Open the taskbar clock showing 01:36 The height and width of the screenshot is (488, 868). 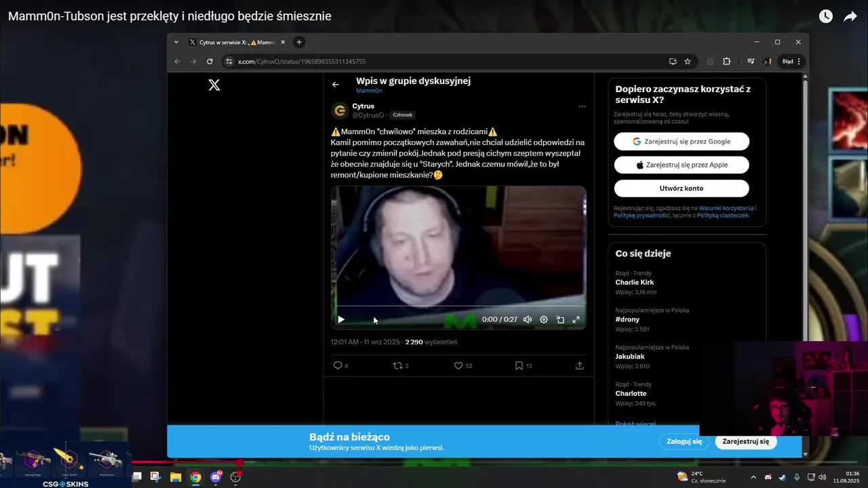tap(846, 477)
